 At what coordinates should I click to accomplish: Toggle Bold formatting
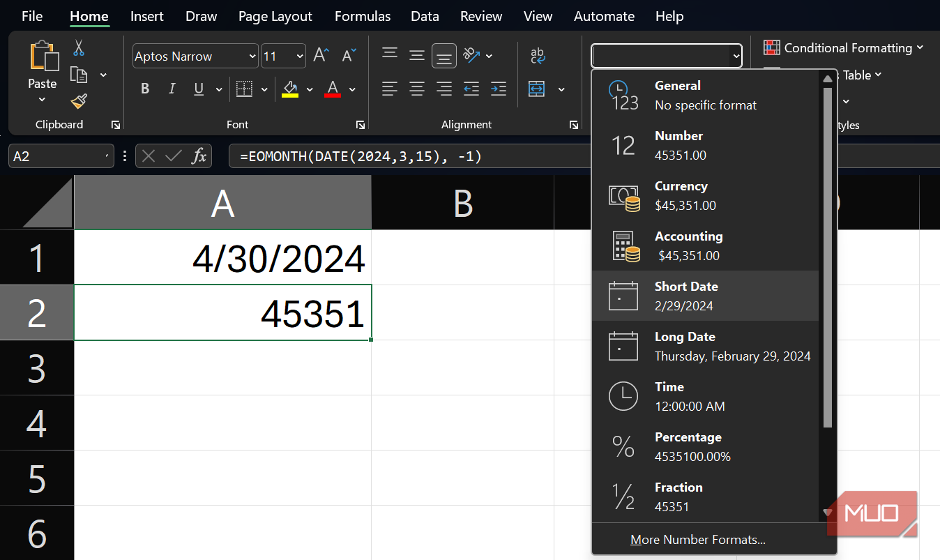(x=145, y=89)
